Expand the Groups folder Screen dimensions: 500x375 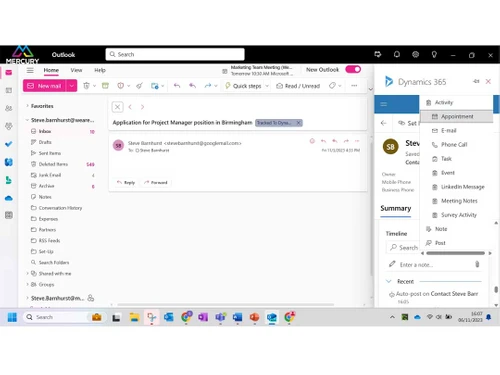[27, 284]
